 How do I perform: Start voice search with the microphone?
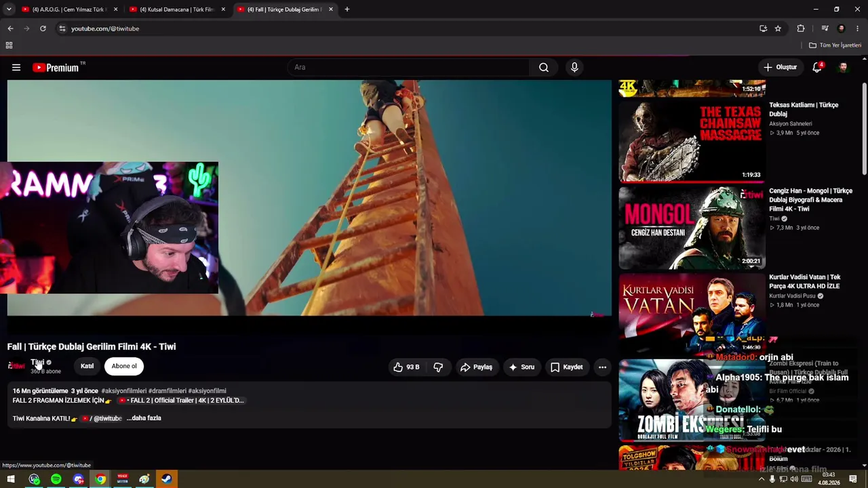pos(574,67)
